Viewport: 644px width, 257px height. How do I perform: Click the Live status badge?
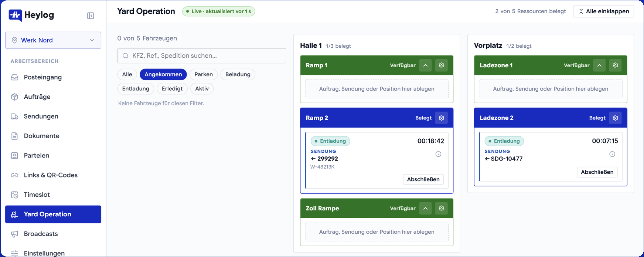click(218, 11)
